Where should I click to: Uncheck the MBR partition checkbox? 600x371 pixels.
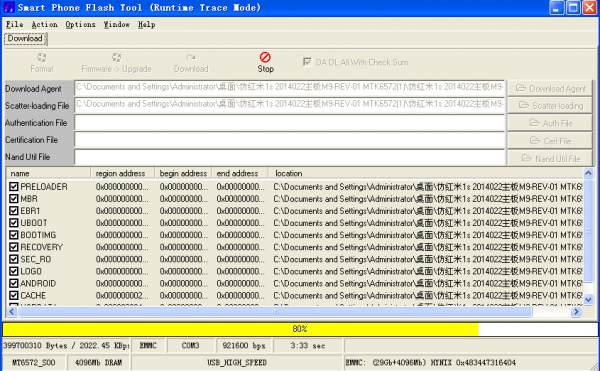[14, 199]
